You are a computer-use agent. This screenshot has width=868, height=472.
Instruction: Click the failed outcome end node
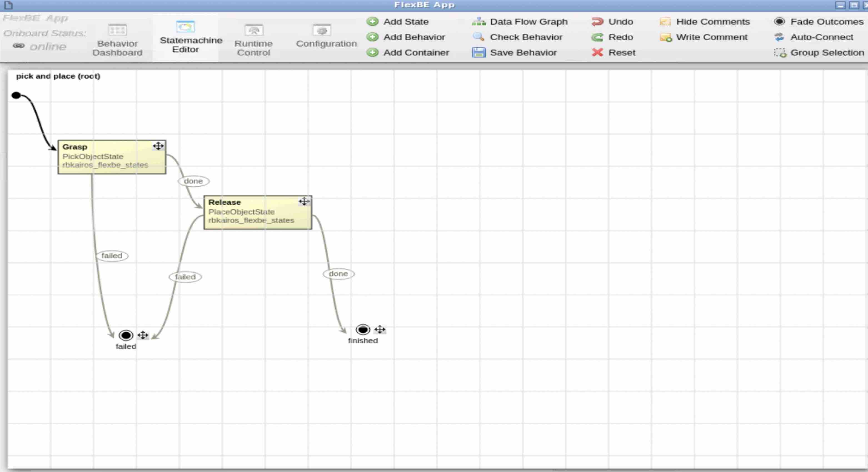click(x=126, y=335)
